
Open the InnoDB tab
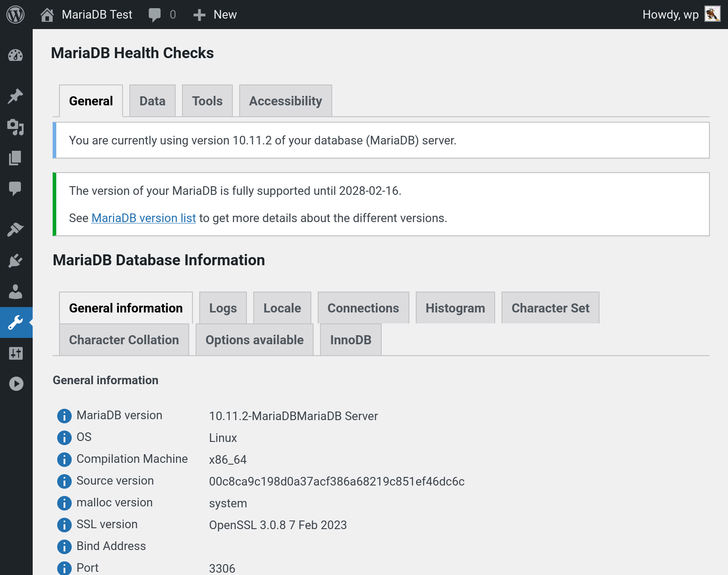[x=350, y=340]
